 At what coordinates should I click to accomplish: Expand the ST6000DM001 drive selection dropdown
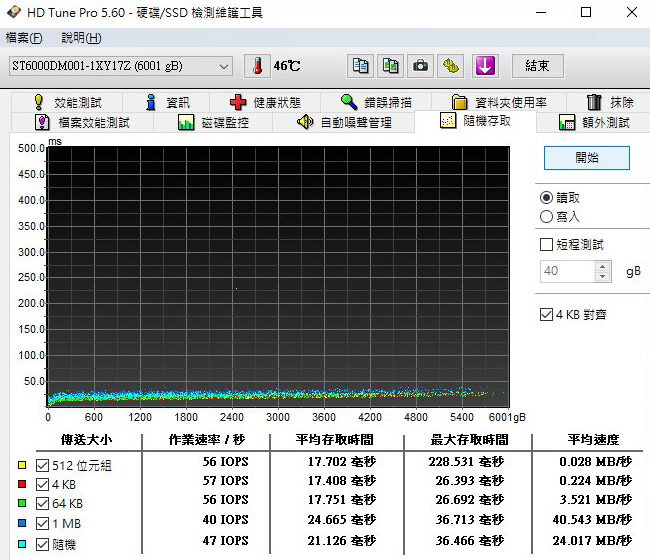point(224,66)
